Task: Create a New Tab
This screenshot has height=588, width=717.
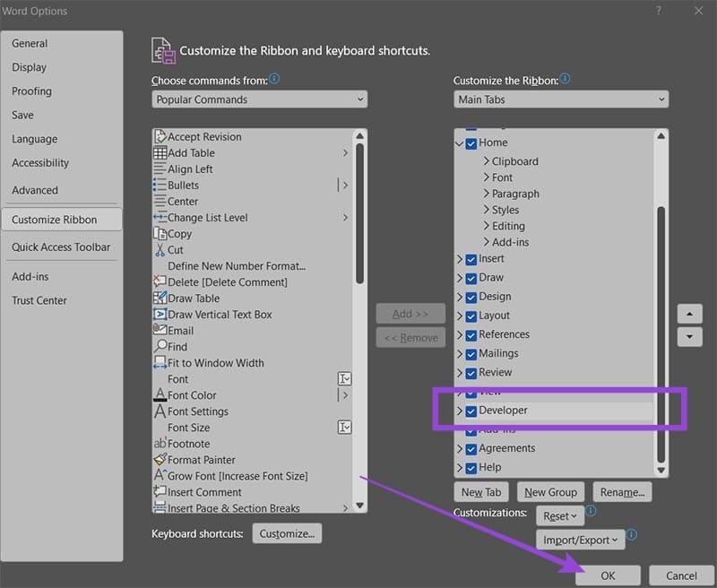Action: point(481,492)
